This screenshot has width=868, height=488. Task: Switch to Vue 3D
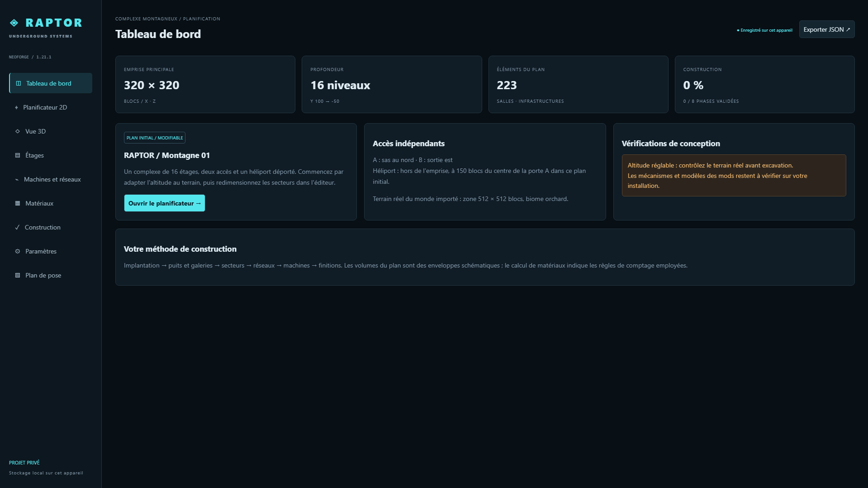pos(51,131)
